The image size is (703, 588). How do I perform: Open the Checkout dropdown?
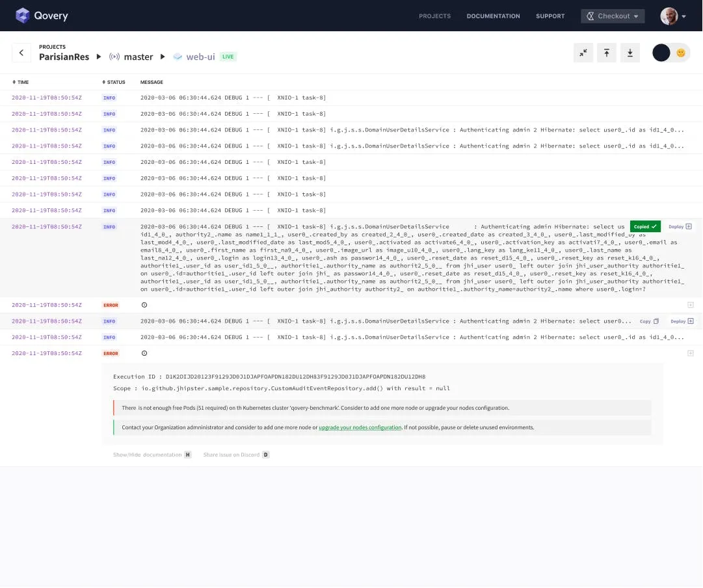[613, 16]
